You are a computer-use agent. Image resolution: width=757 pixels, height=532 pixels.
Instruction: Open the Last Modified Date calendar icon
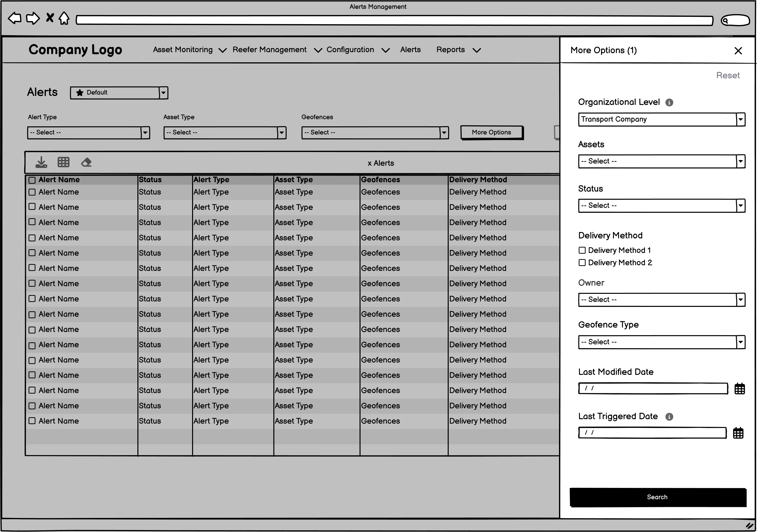point(740,389)
